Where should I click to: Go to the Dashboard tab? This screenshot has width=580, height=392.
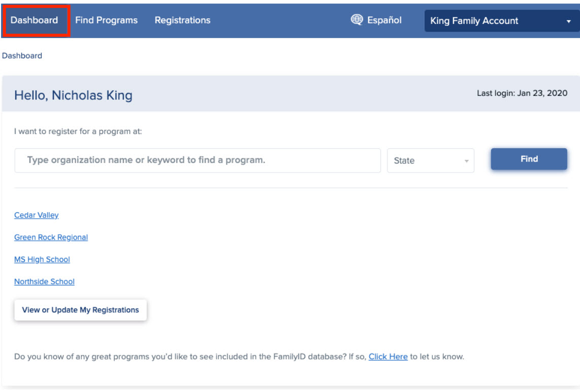[x=35, y=20]
